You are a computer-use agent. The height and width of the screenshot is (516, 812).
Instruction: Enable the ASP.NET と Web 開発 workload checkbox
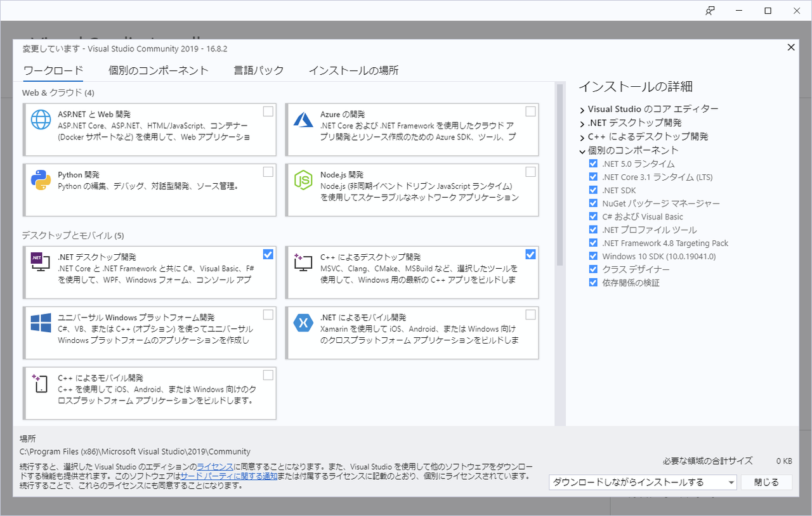pos(268,112)
